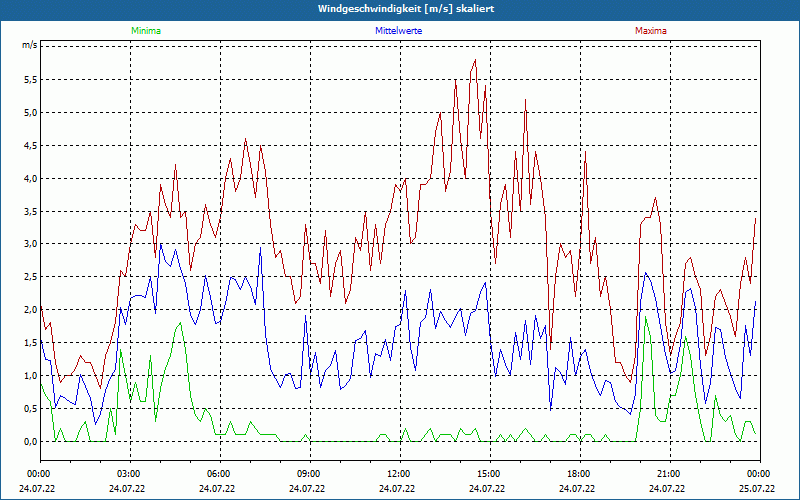Click the 2,0 y-axis value
Viewport: 800px width, 500px height.
pyautogui.click(x=31, y=310)
